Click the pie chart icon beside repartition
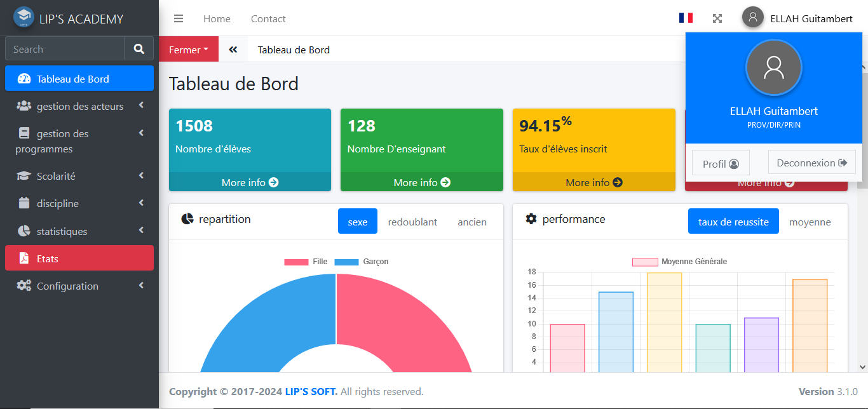Screen dimensions: 868x409 pos(187,219)
